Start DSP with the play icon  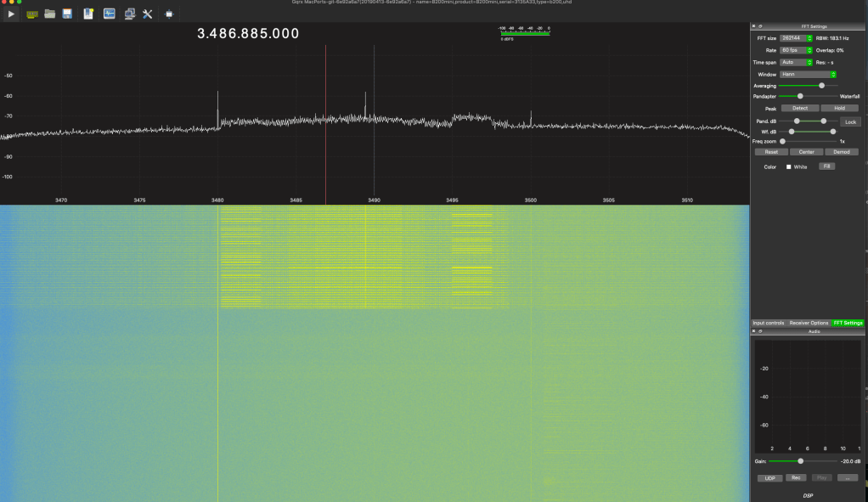tap(11, 14)
